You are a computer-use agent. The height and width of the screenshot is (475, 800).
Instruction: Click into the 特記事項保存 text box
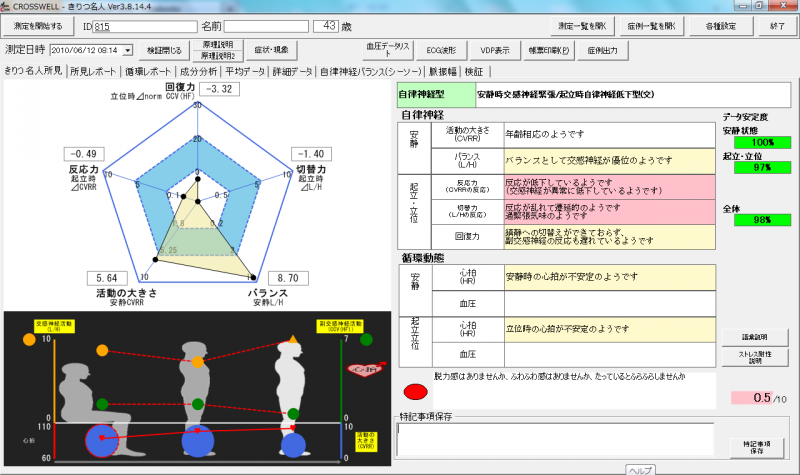click(552, 437)
